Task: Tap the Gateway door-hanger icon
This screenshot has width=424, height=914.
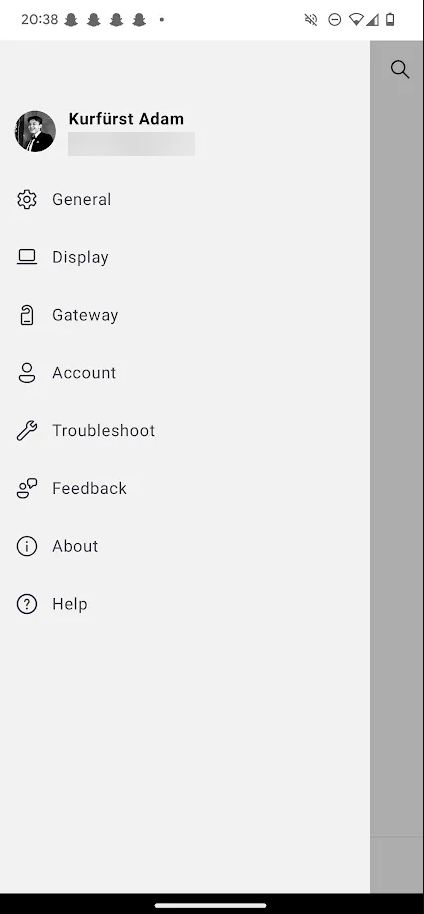Action: [x=26, y=315]
